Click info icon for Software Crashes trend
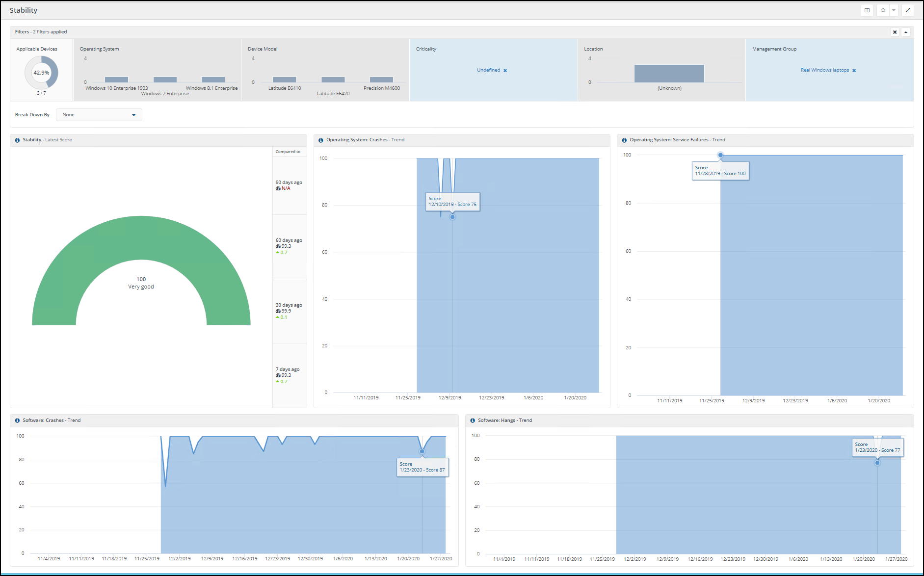 (x=17, y=421)
